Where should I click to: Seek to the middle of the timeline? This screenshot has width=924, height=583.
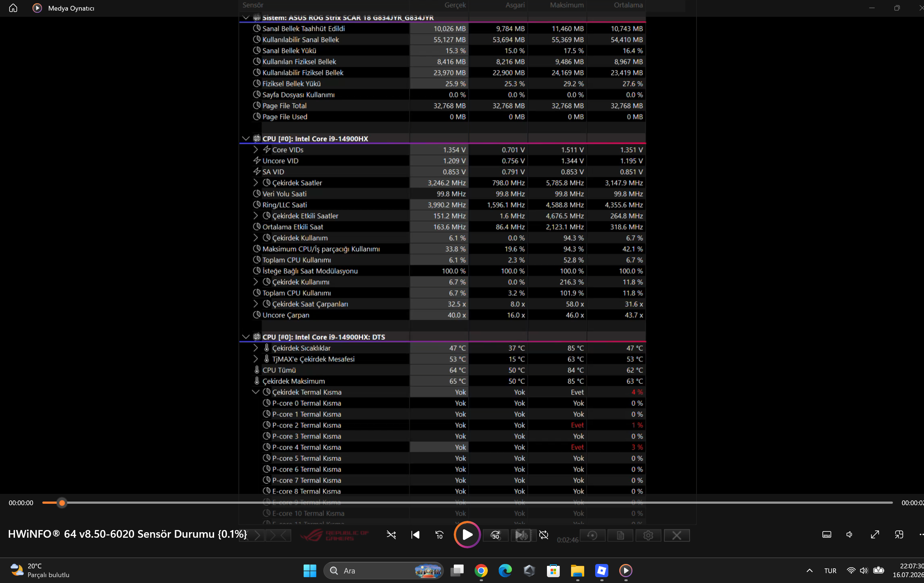click(467, 503)
